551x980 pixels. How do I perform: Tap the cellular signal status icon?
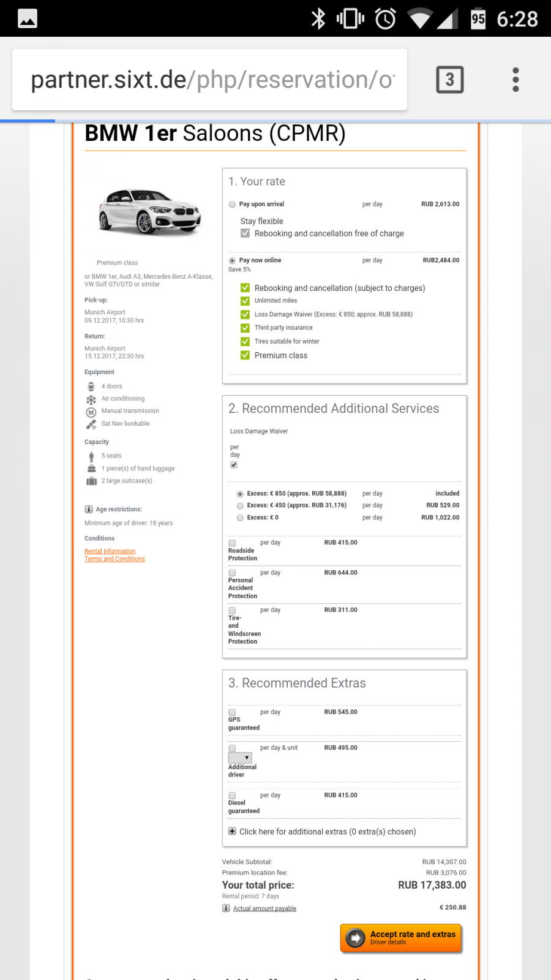point(447,19)
